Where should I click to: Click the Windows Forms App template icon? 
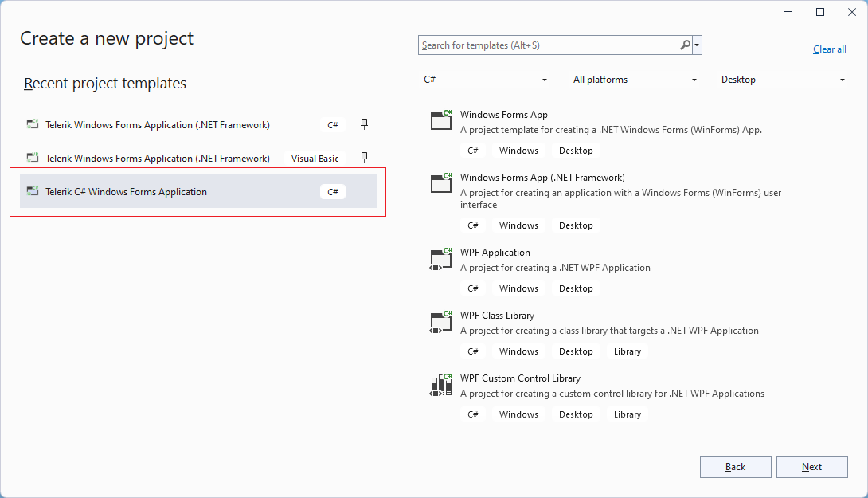click(x=440, y=120)
